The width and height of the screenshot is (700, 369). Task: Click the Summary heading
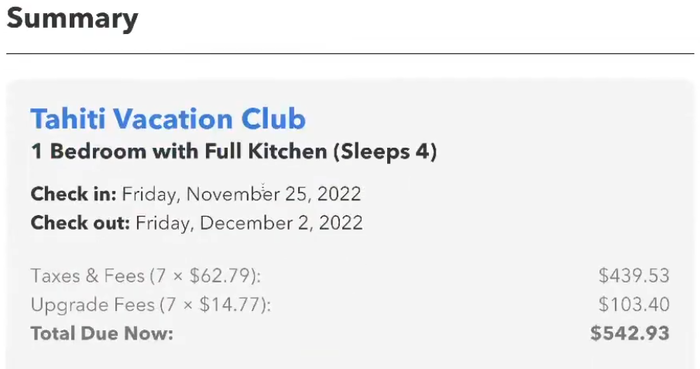pyautogui.click(x=72, y=19)
